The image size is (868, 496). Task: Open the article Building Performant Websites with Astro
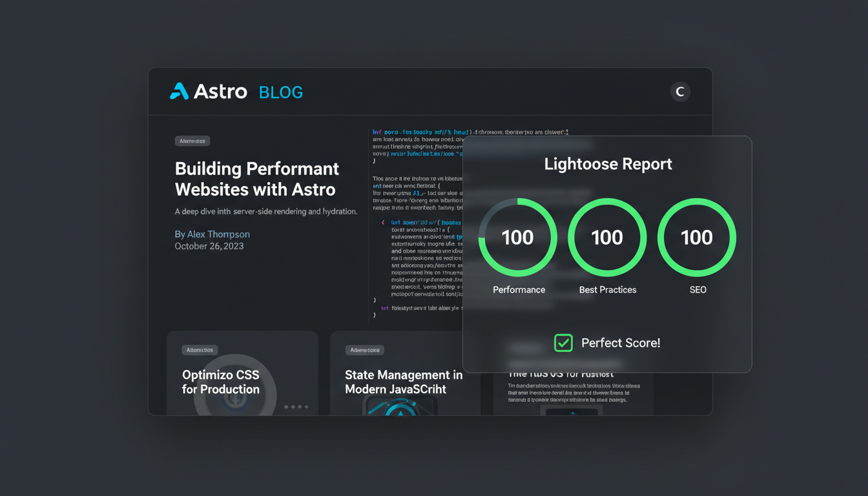coord(256,179)
